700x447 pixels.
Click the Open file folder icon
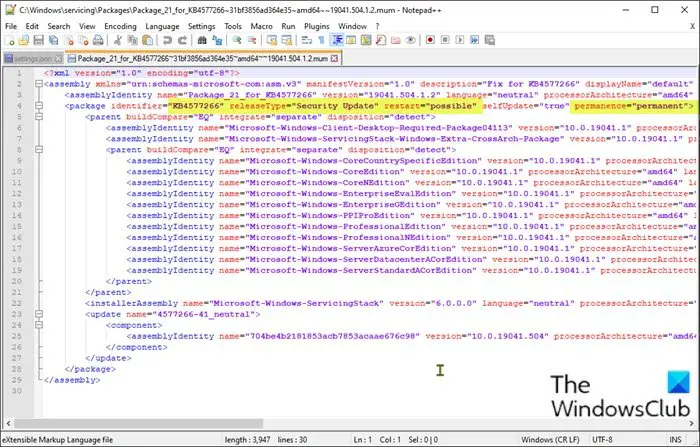[24, 40]
